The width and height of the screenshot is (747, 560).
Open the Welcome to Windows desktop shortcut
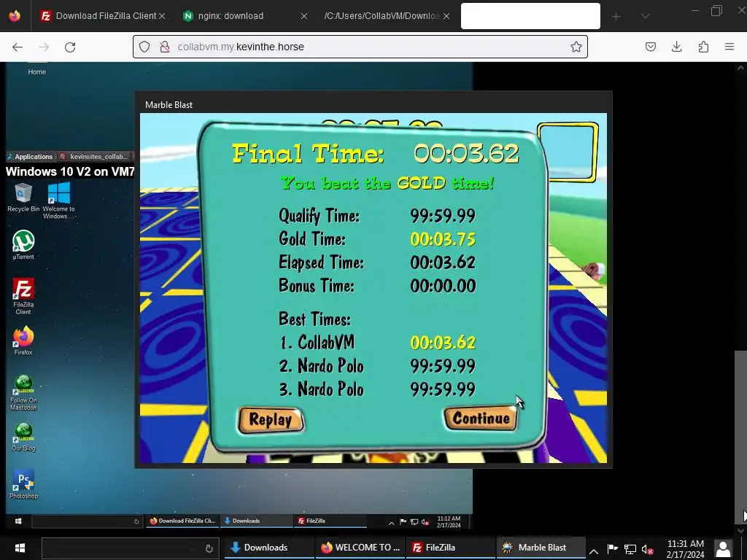[x=59, y=200]
